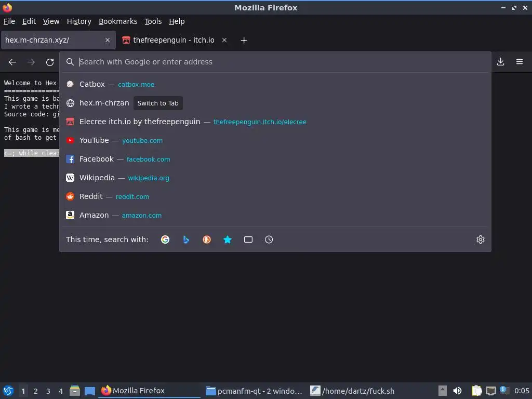This screenshot has width=532, height=399.
Task: Open the reddit.com suggestion link
Action: [x=132, y=196]
